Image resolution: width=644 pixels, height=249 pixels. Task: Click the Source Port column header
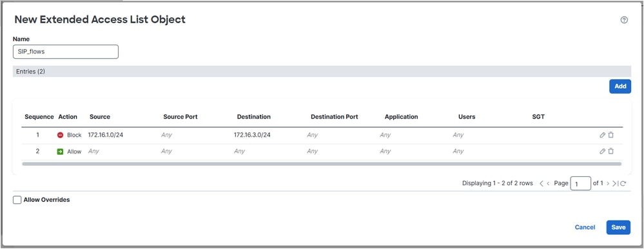click(181, 117)
